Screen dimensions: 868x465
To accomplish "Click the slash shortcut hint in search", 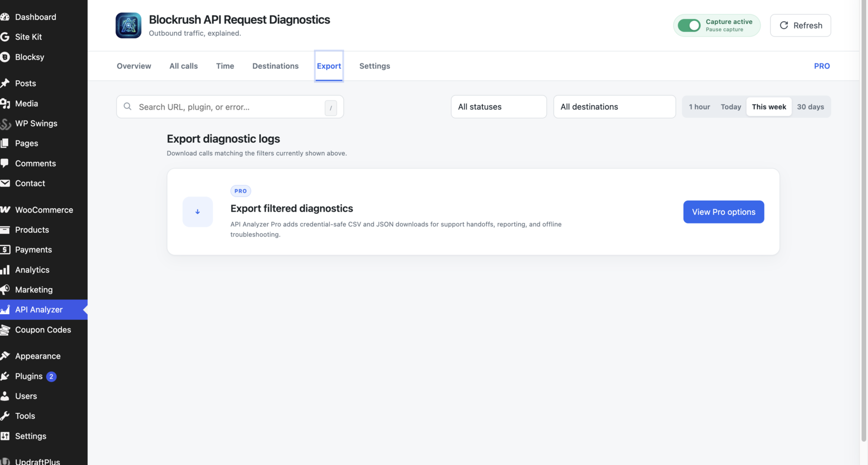I will 331,108.
